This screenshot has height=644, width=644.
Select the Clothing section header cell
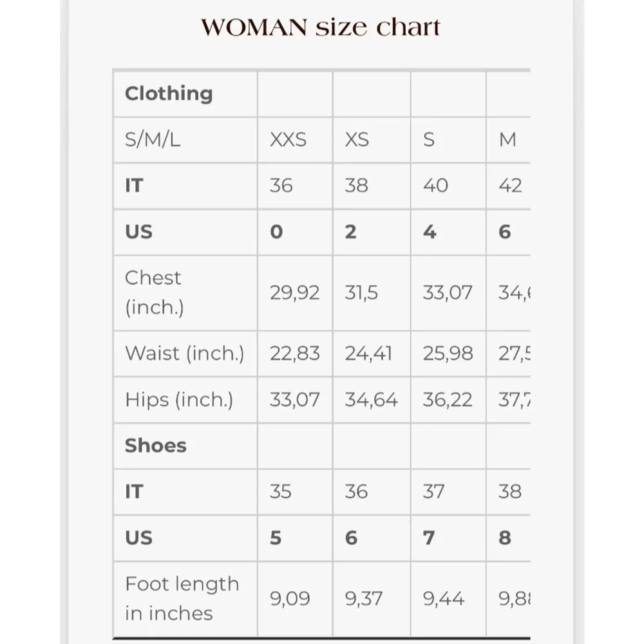coord(185,94)
